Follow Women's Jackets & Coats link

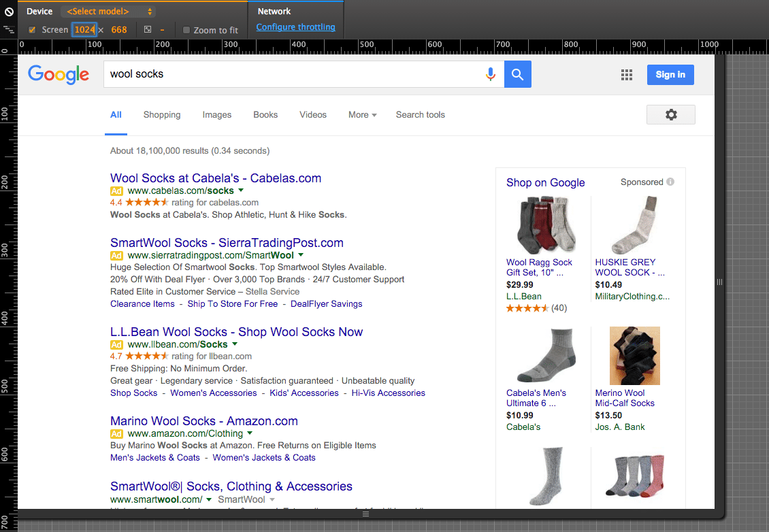tap(264, 458)
